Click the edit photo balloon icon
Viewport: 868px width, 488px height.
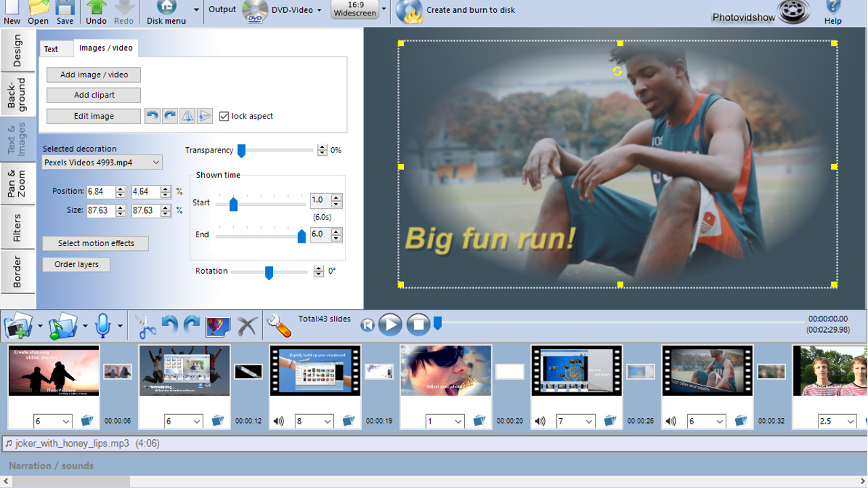[x=218, y=325]
